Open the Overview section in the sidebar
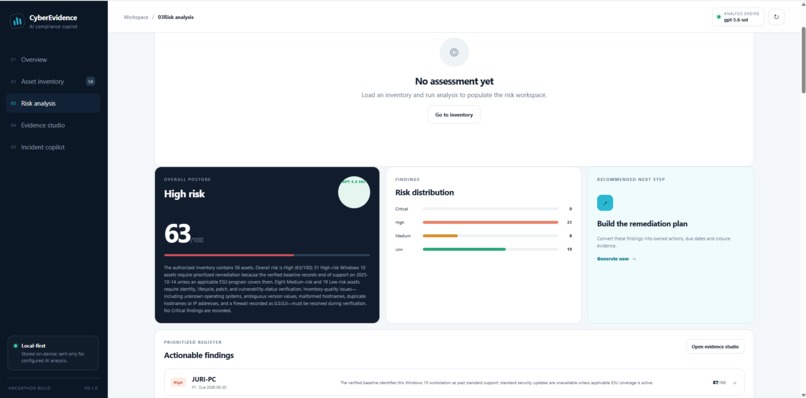Viewport: 806px width, 398px height. point(53,60)
